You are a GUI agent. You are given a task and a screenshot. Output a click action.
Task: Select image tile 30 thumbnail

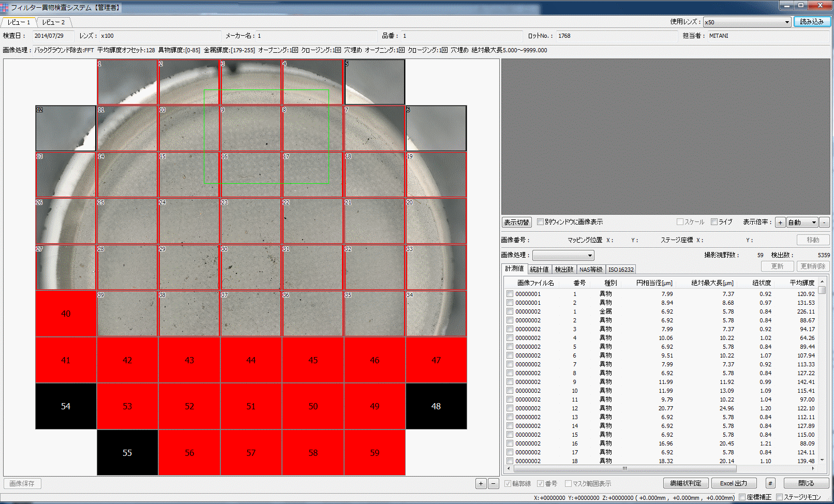tap(251, 267)
